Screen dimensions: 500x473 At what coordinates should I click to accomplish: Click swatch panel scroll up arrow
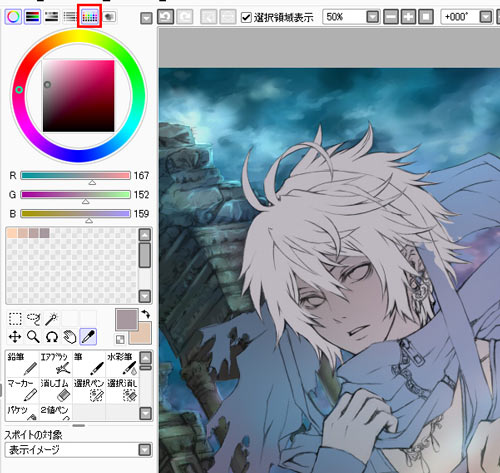(x=145, y=235)
